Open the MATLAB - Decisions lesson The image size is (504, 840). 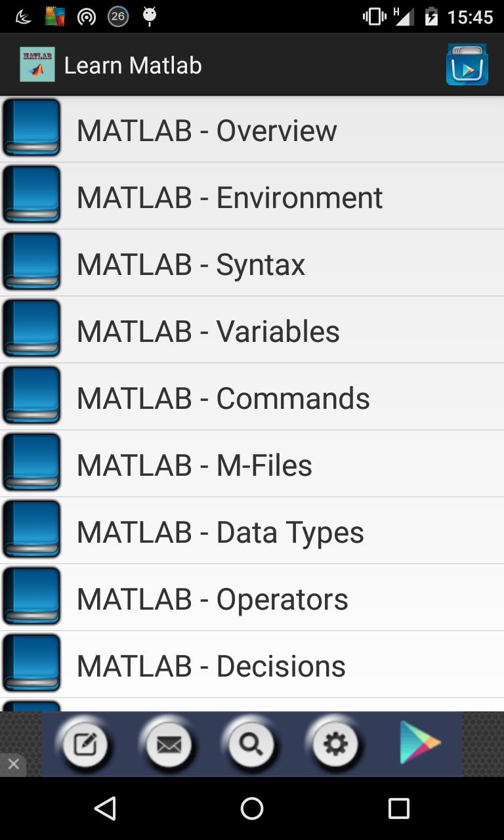[211, 665]
